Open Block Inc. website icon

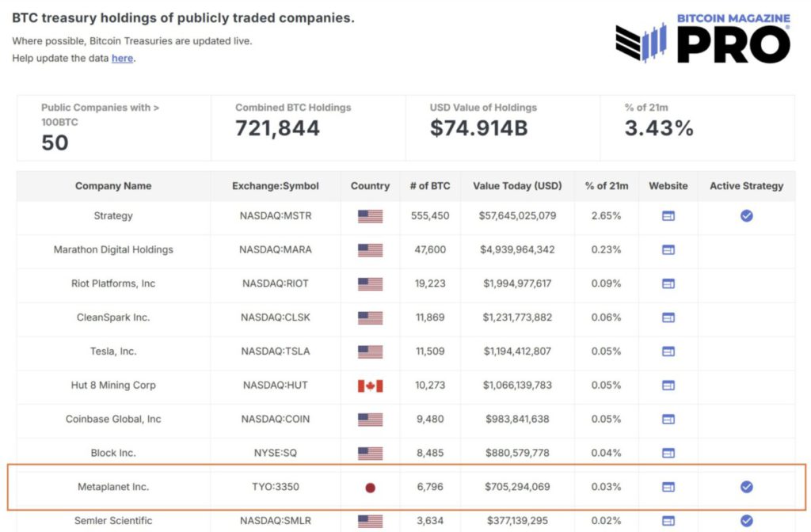tap(668, 453)
